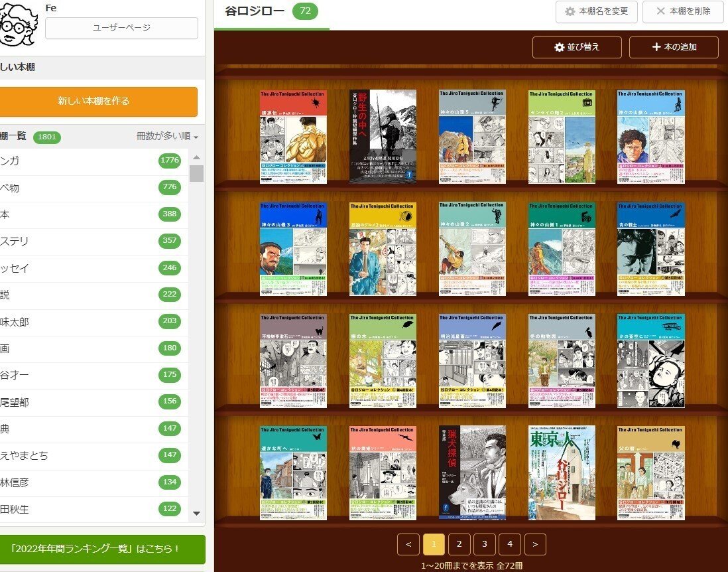The height and width of the screenshot is (572, 728).
Task: Open 遥かな町へ book cover
Action: click(293, 473)
